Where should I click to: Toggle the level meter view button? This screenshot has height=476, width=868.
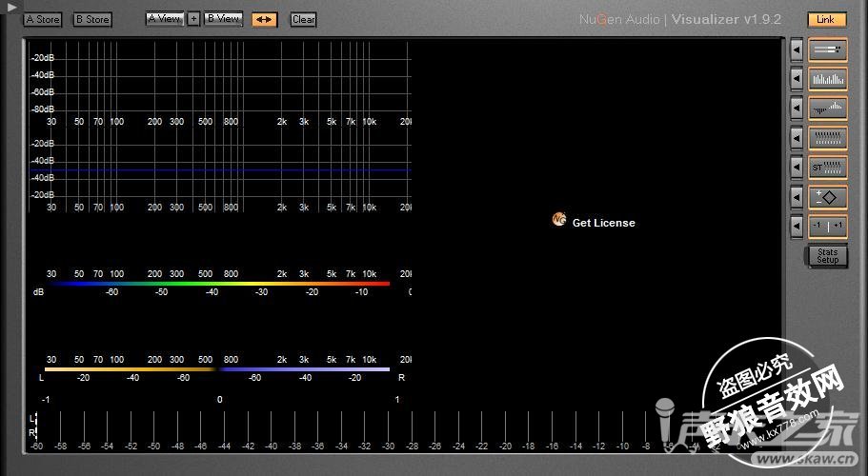[x=828, y=50]
